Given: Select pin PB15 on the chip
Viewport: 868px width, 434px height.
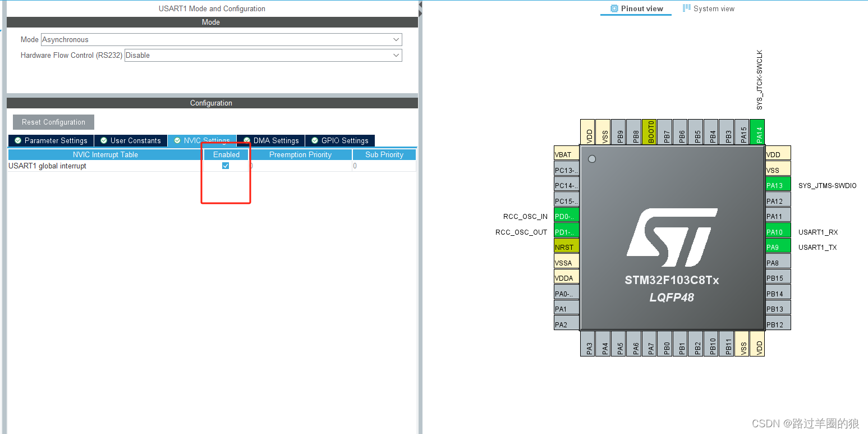Looking at the screenshot, I should (778, 278).
